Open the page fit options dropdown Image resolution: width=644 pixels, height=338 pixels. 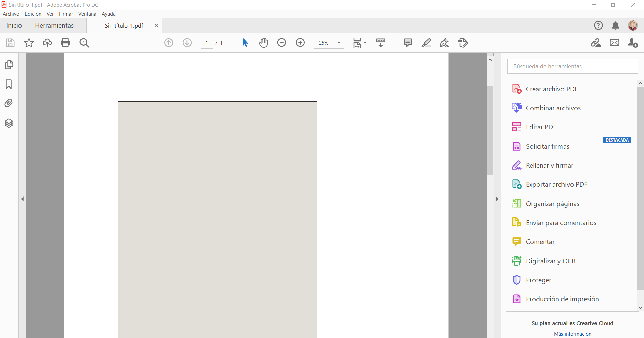tap(359, 43)
